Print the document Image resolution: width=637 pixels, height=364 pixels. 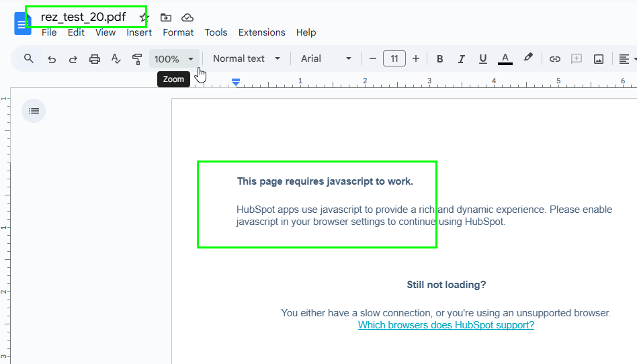(x=95, y=59)
